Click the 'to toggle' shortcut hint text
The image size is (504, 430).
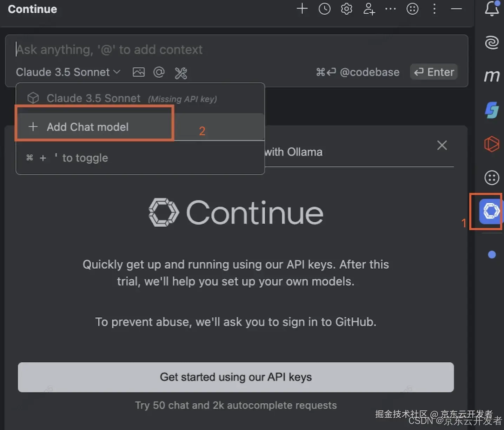click(x=85, y=158)
